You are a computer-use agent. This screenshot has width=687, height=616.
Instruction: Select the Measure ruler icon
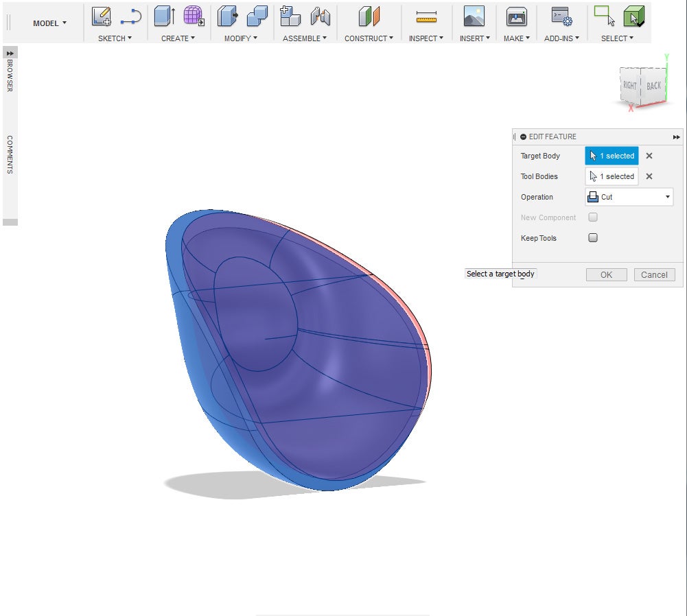point(426,16)
